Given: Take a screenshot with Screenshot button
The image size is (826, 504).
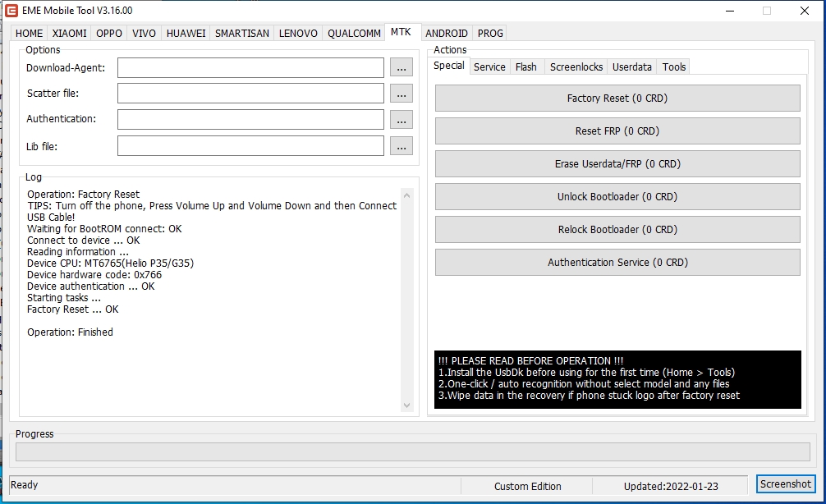Looking at the screenshot, I should click(x=786, y=484).
